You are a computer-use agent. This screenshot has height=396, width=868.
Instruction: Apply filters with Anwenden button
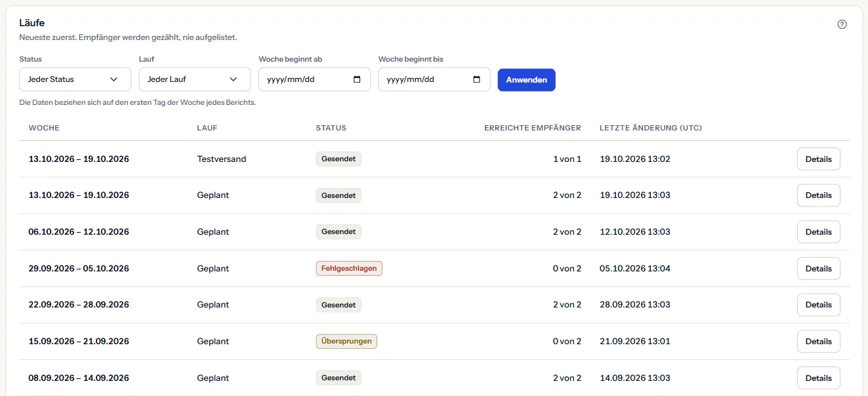click(x=527, y=80)
